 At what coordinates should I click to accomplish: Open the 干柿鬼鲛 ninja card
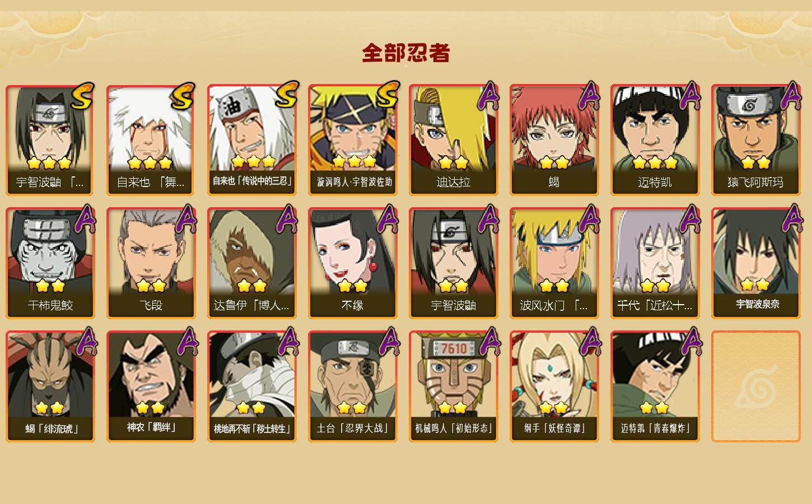50,263
